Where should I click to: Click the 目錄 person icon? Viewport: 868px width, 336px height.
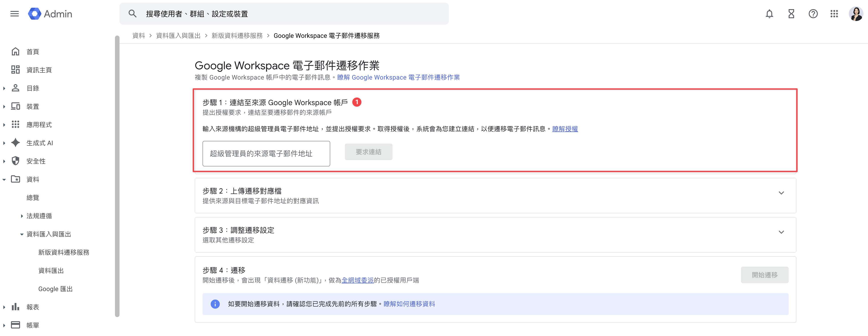click(16, 88)
